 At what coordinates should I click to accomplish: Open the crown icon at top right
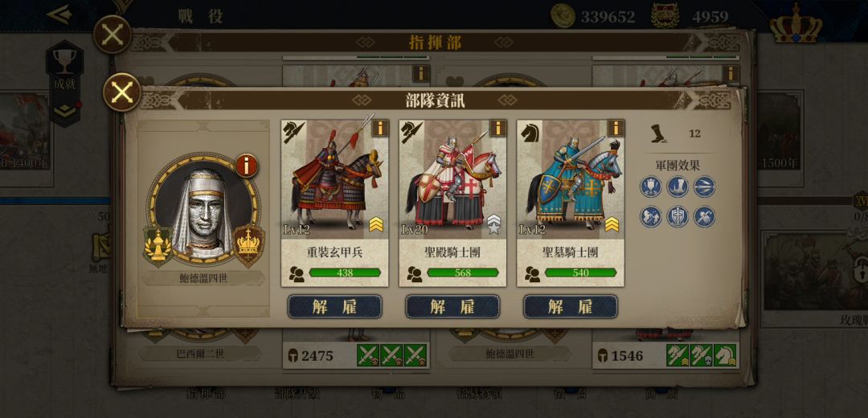click(x=796, y=23)
